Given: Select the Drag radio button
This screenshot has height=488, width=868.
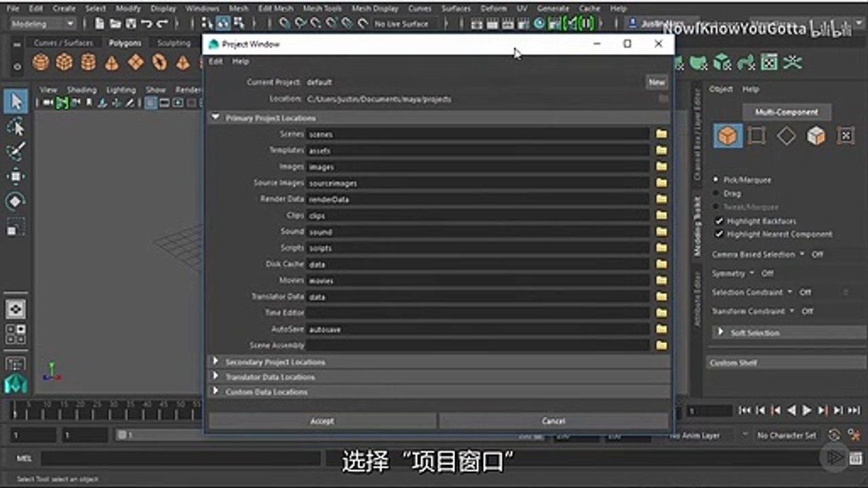Looking at the screenshot, I should (715, 193).
